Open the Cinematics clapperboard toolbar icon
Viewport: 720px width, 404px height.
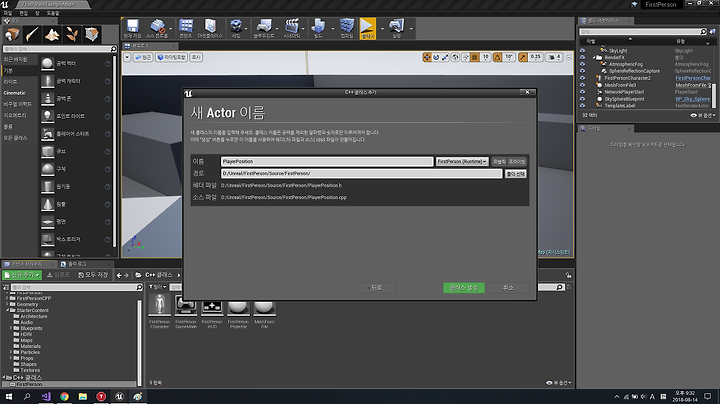pos(292,28)
